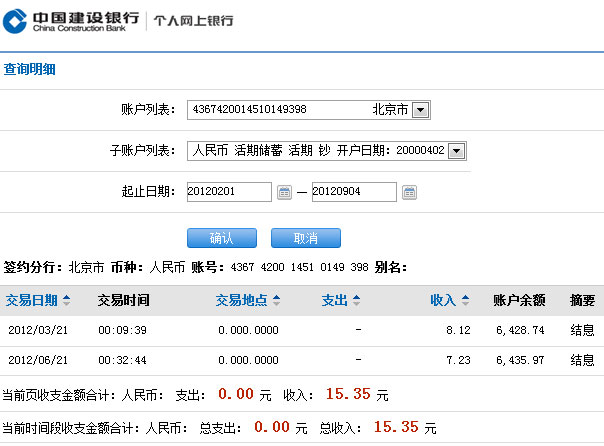Click the current page 收入 total 15.35
The width and height of the screenshot is (604, 446).
pos(348,394)
